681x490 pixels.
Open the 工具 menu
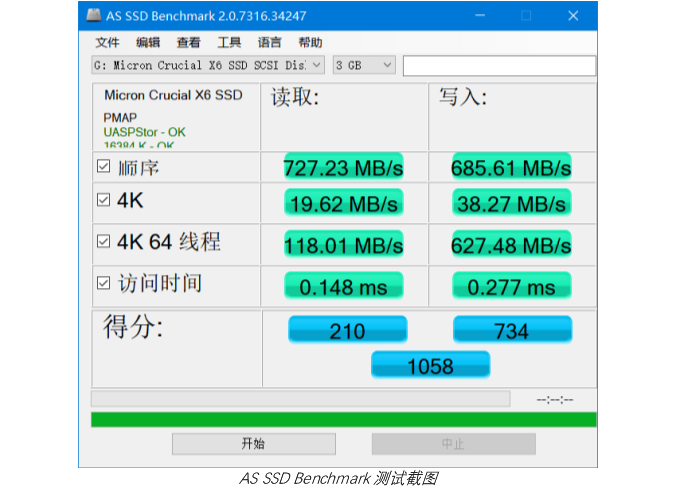click(x=229, y=43)
